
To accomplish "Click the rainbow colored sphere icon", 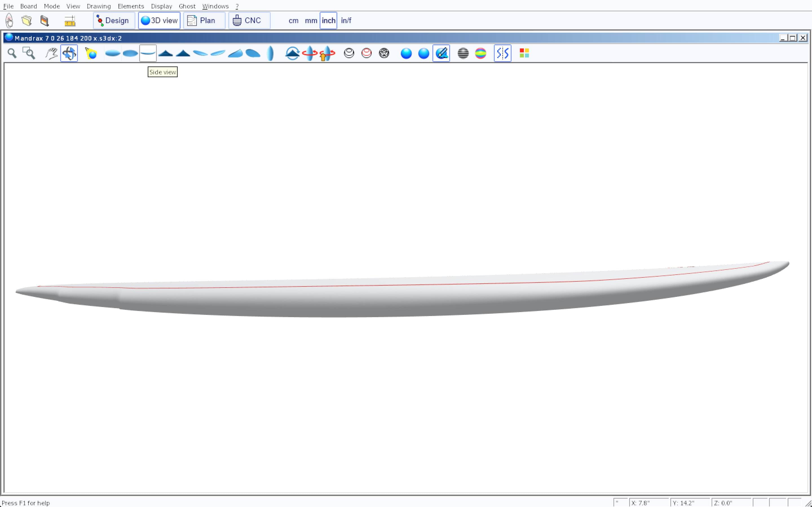I will (480, 53).
